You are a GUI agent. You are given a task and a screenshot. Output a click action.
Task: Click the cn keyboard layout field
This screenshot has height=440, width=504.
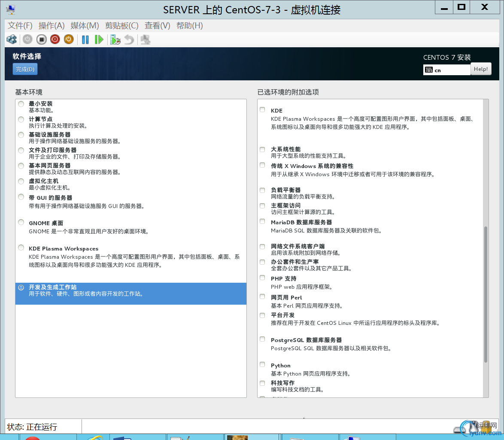(x=447, y=70)
